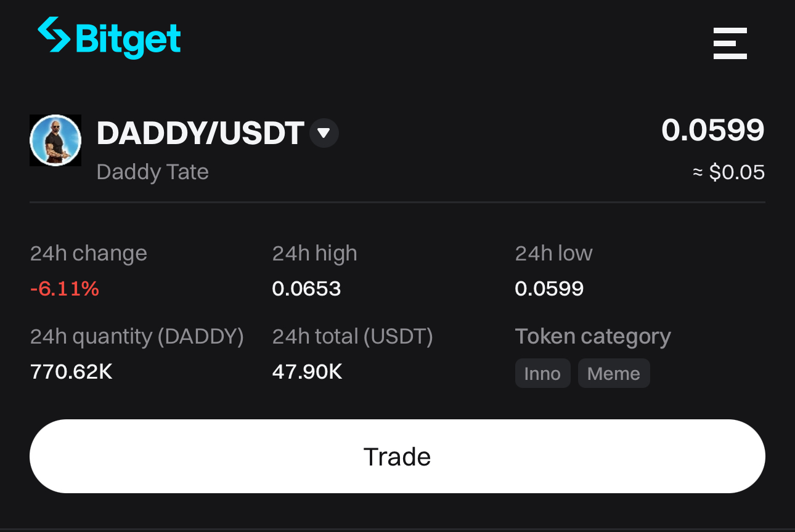
Task: Select the Meme category tag
Action: [614, 373]
